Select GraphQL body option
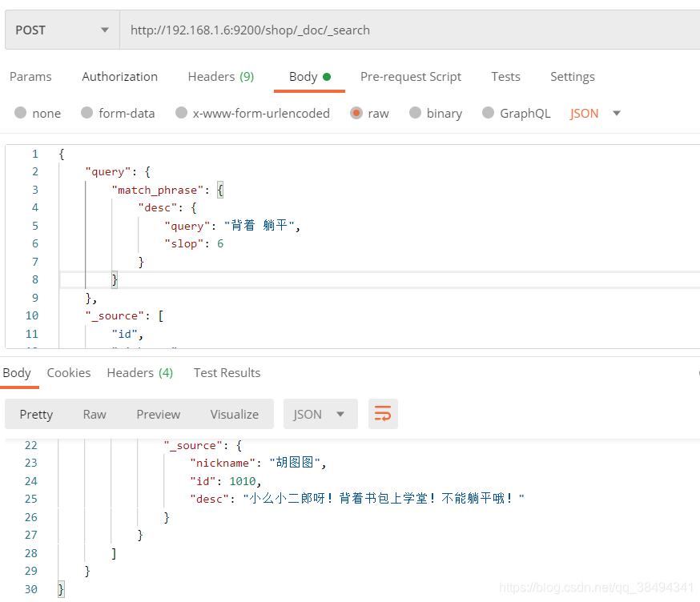 (489, 113)
